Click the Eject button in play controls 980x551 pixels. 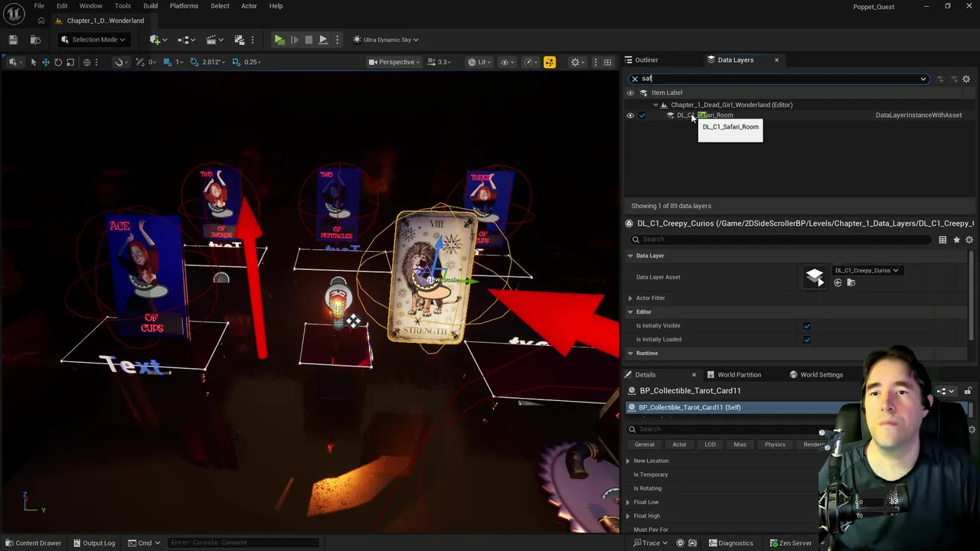tap(323, 40)
